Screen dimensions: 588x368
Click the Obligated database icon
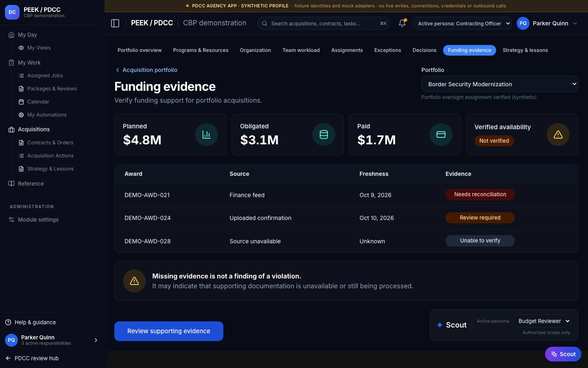tap(324, 135)
